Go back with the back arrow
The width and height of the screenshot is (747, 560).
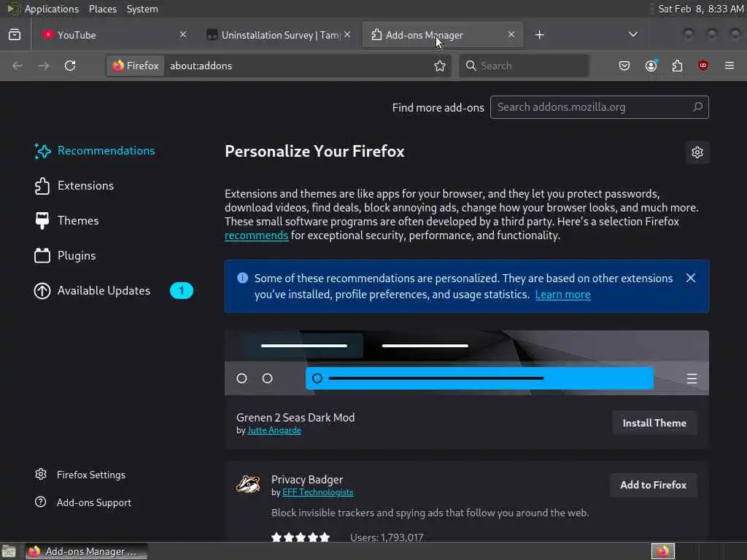click(x=18, y=66)
